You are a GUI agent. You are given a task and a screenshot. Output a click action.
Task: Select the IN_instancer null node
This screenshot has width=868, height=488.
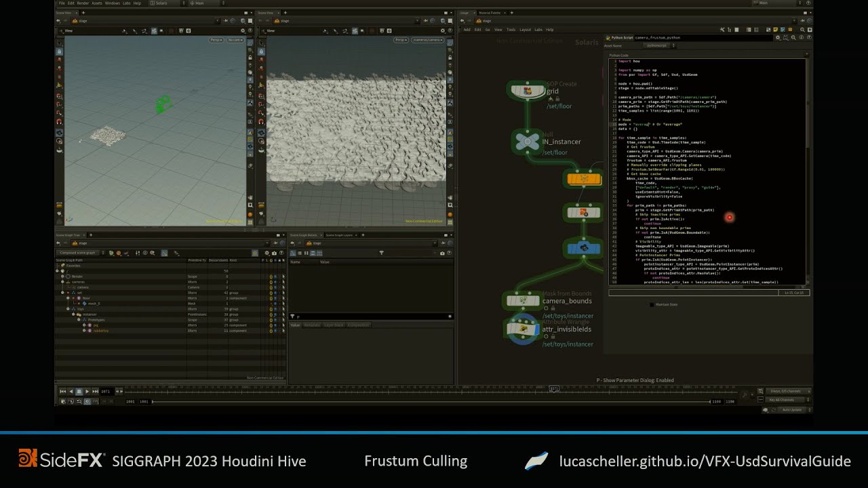(x=527, y=142)
